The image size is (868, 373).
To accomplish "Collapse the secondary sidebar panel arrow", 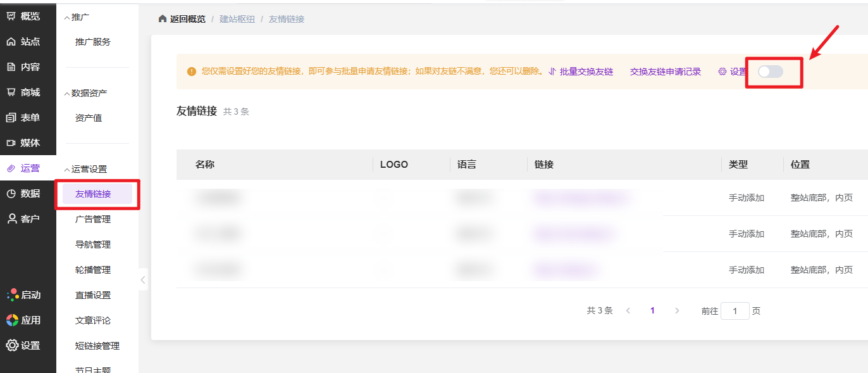I will pos(143,279).
